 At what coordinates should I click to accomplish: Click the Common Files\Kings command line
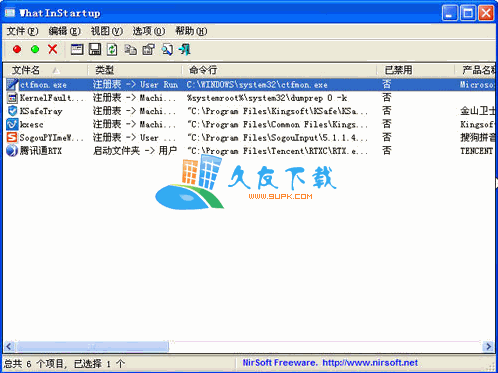pos(278,125)
